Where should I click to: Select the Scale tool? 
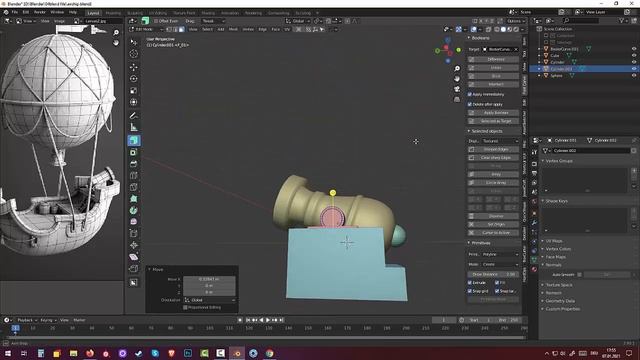[133, 91]
